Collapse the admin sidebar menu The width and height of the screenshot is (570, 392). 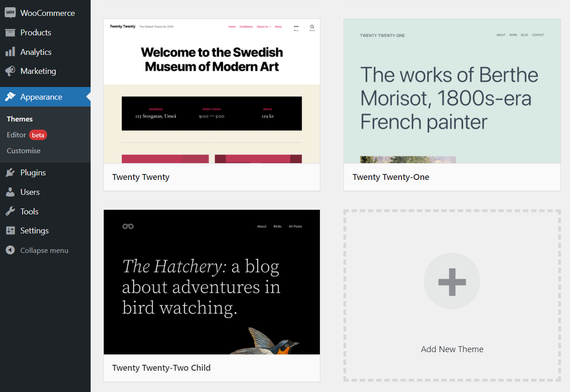[x=45, y=250]
